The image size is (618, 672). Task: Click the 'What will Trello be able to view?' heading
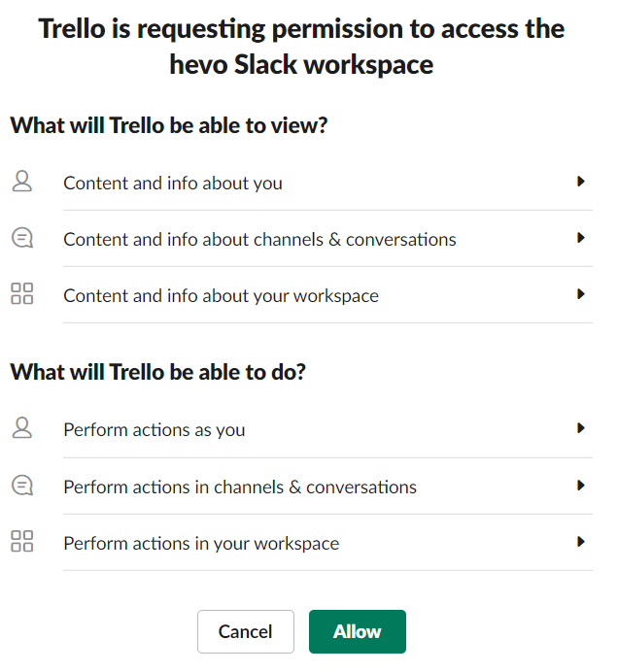(x=169, y=125)
